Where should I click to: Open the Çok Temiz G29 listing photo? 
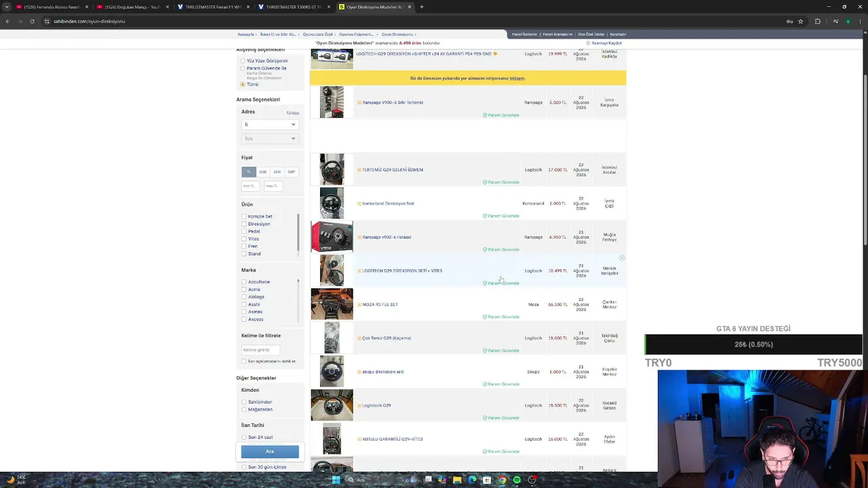(332, 338)
